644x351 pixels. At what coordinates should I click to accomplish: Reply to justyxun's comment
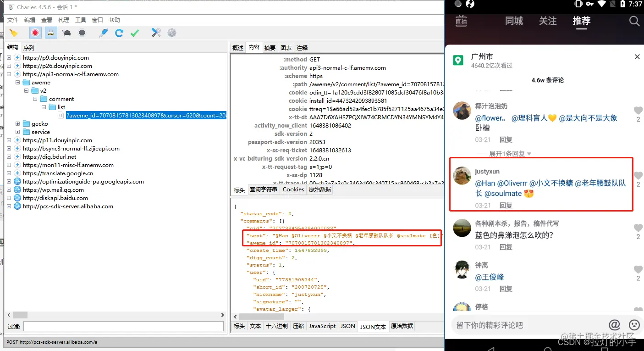click(x=506, y=206)
